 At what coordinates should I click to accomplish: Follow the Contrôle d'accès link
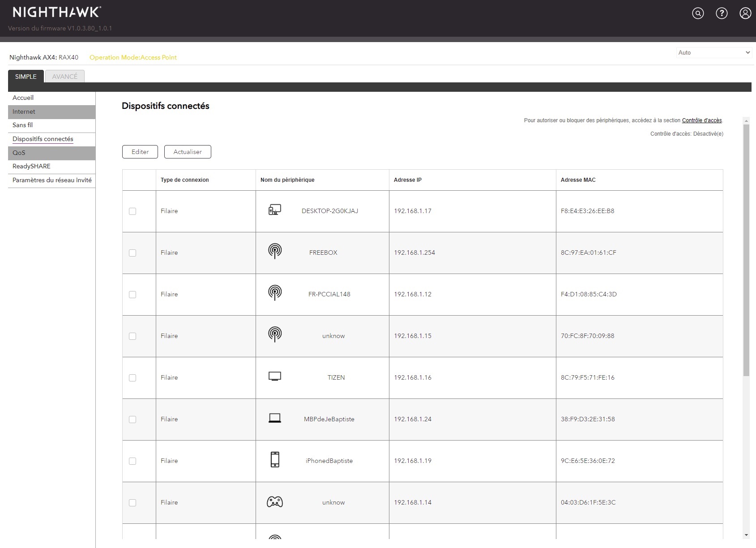701,120
